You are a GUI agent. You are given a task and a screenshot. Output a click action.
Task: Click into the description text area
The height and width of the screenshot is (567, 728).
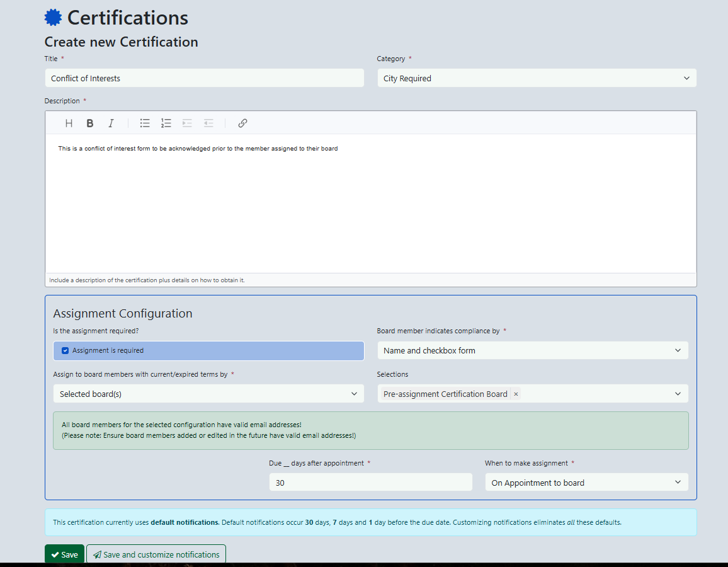coord(370,203)
